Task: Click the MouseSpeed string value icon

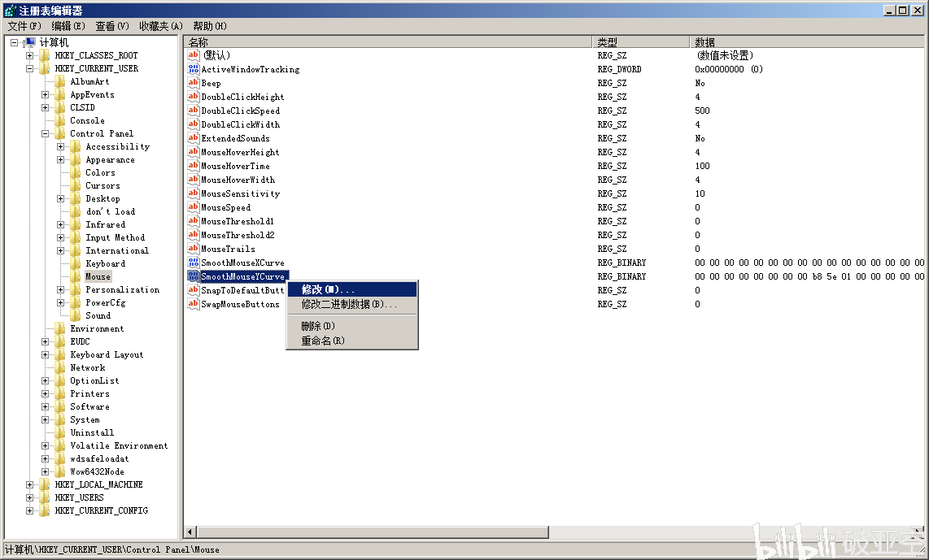Action: click(x=193, y=207)
